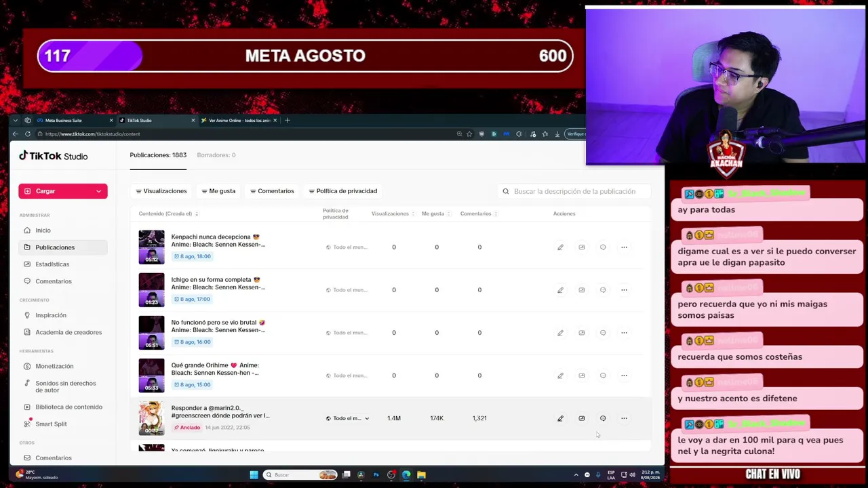This screenshot has height=488, width=868.
Task: Open Academia de creadores in the sidebar
Action: (x=62, y=332)
